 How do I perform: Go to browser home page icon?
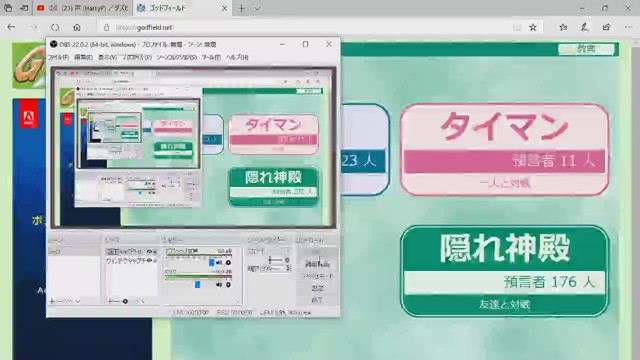pyautogui.click(x=77, y=27)
